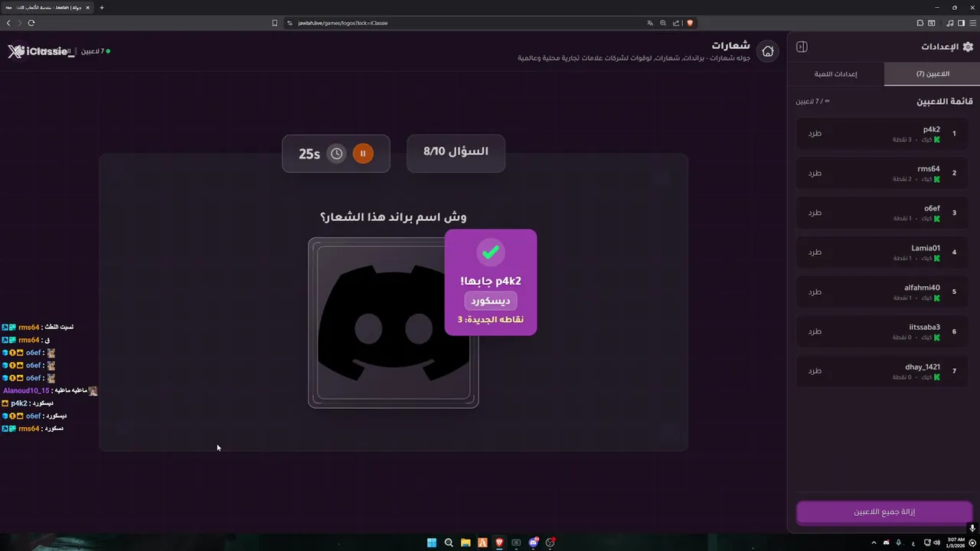980x551 pixels.
Task: Click the rms64 player name
Action: (929, 169)
